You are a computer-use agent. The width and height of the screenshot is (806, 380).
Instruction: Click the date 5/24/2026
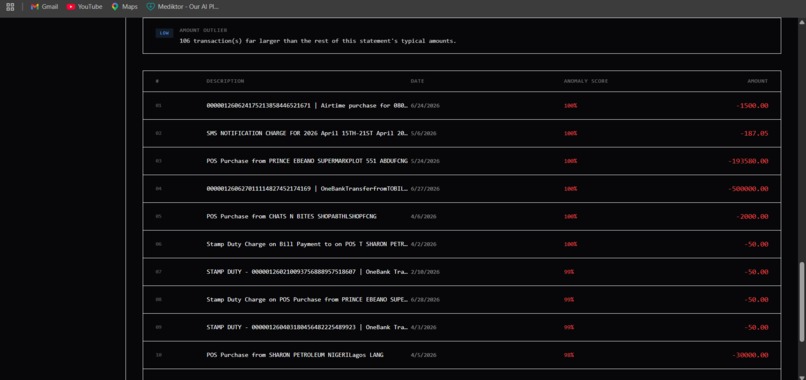point(425,161)
